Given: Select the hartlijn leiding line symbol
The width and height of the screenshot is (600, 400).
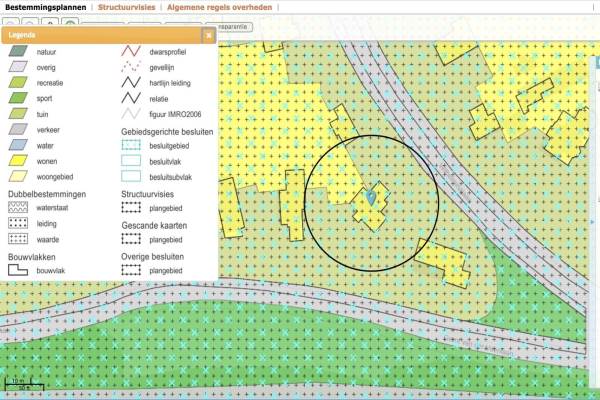Looking at the screenshot, I should (131, 83).
